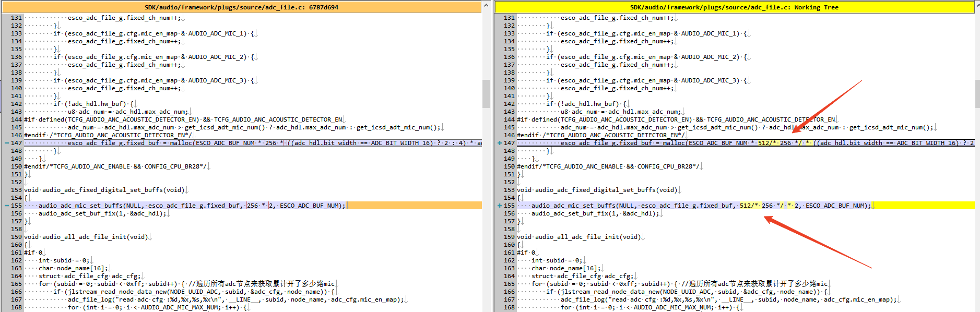
Task: Click the removed-line minus marker at left line 155
Action: click(x=6, y=206)
